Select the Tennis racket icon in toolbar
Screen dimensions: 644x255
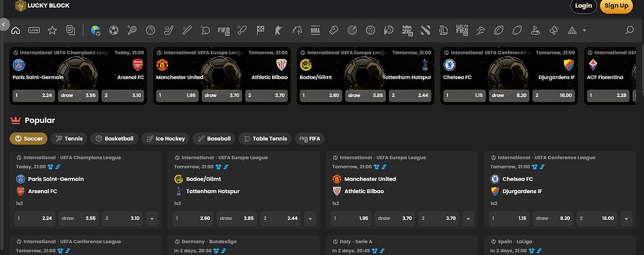pyautogui.click(x=132, y=31)
